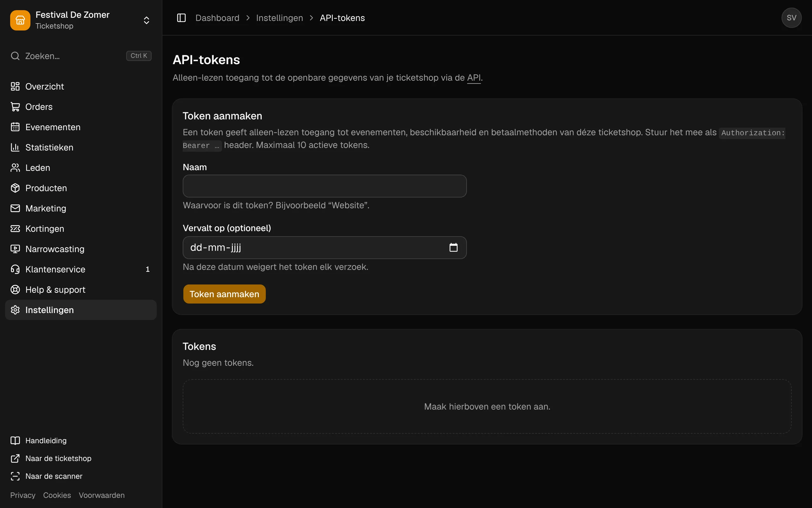Viewport: 812px width, 508px height.
Task: Click the Klantenservice badge count 1
Action: click(147, 270)
